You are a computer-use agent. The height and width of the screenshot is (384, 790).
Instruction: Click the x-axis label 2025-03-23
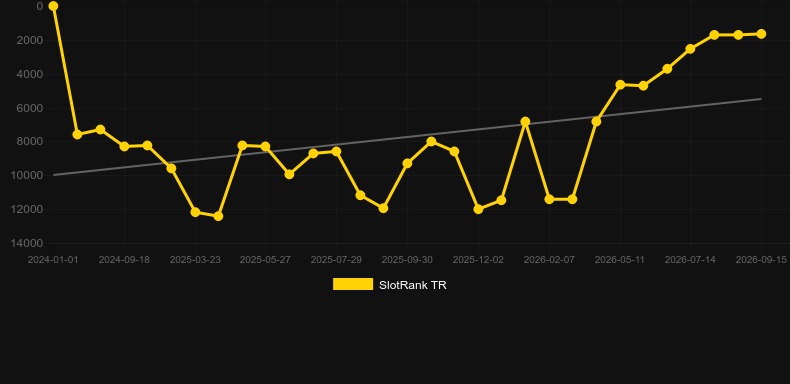(x=195, y=260)
